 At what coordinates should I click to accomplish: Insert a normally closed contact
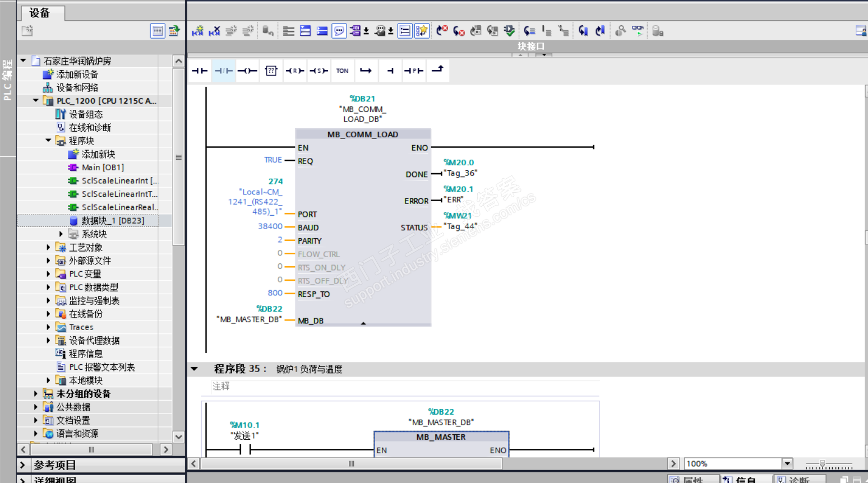[x=223, y=71]
